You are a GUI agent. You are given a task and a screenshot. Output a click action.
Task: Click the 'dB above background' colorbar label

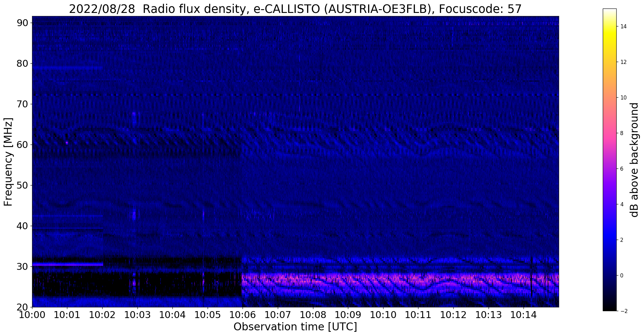click(634, 160)
